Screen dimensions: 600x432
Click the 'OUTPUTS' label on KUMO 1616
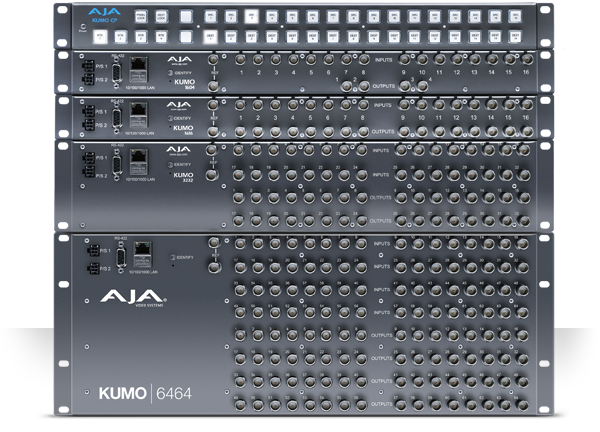click(383, 132)
